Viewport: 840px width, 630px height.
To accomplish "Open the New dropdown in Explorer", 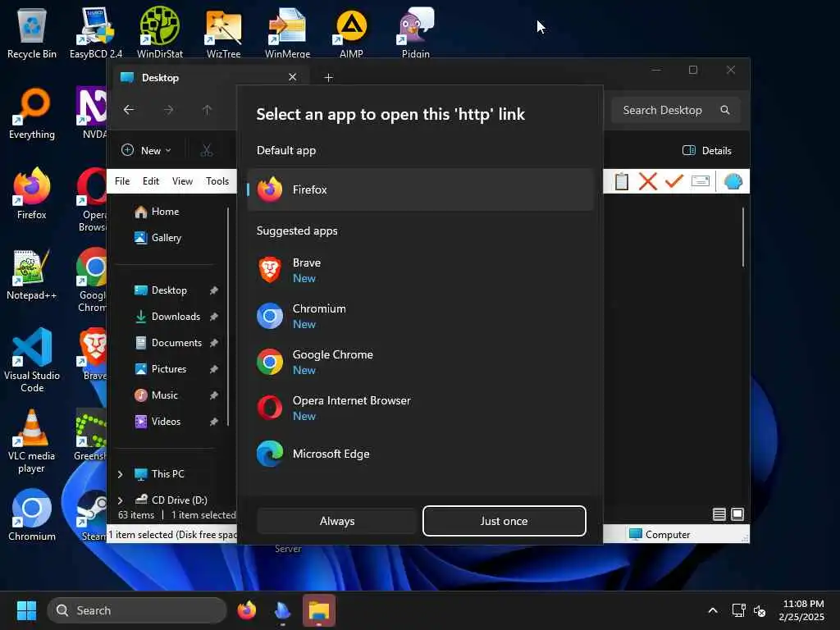I will tap(146, 151).
